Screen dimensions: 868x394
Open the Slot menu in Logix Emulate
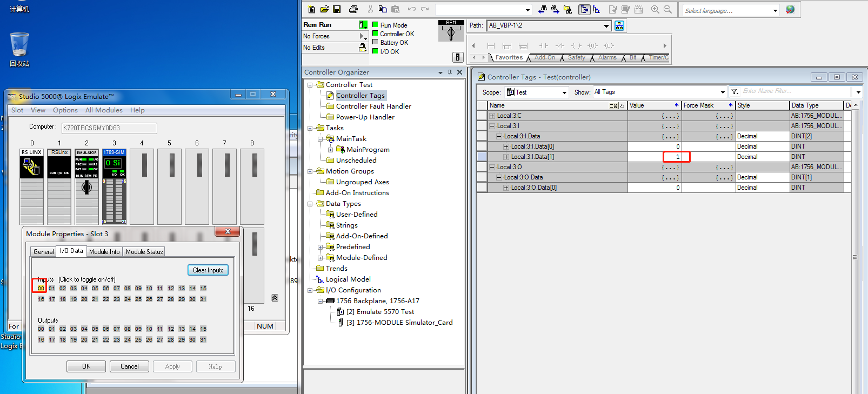(x=17, y=110)
